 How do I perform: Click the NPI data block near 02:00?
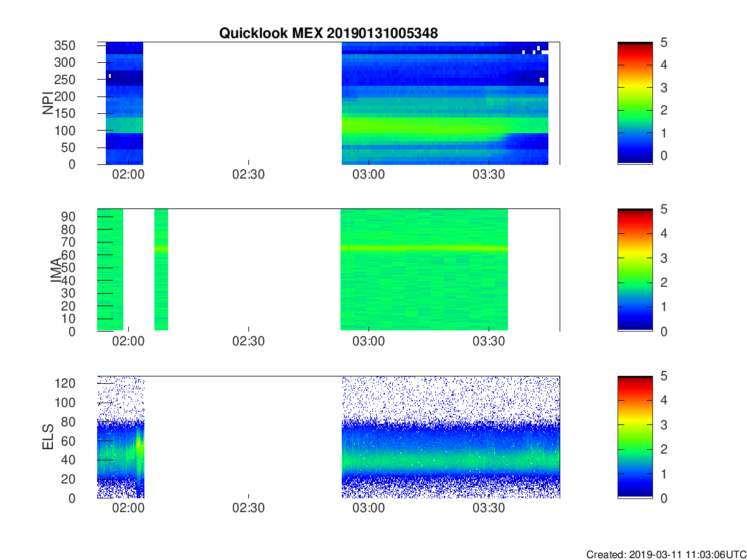tap(125, 103)
